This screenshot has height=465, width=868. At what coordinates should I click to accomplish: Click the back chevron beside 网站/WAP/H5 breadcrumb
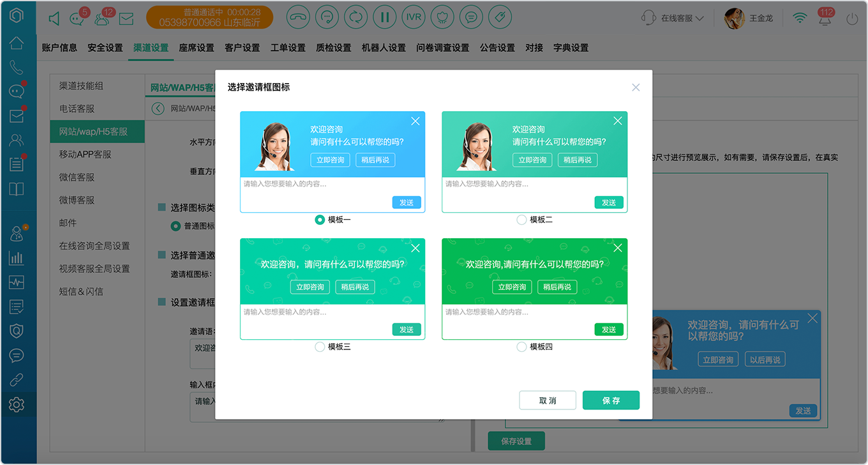[x=158, y=109]
